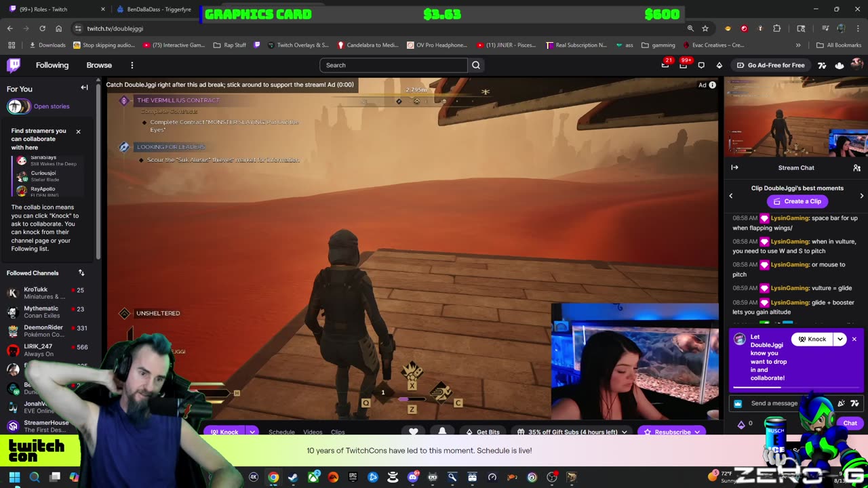The image size is (868, 488).
Task: Open Chrome extensions puzzle icon
Action: click(777, 28)
